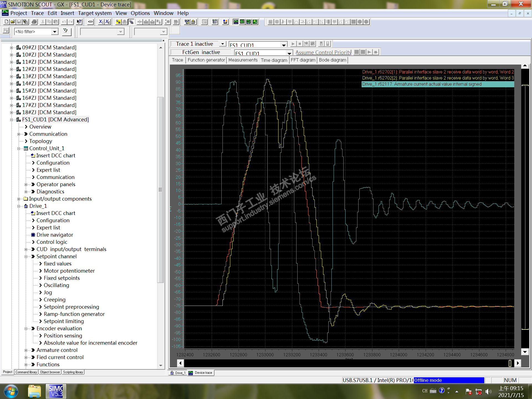Screen dimensions: 532x399
Task: Switch to the FFT diagram tab
Action: click(303, 60)
